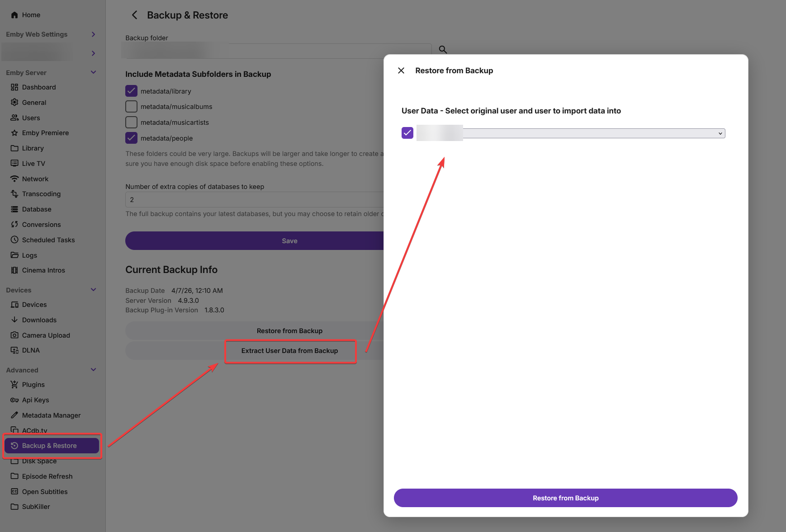Viewport: 786px width, 532px height.
Task: Open Dashboard via its sidebar icon
Action: coord(14,87)
